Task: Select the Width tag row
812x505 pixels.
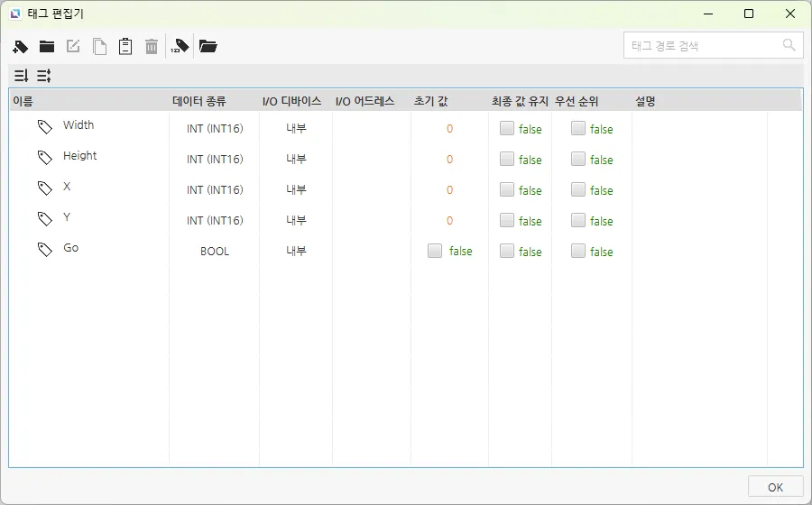Action: point(78,126)
